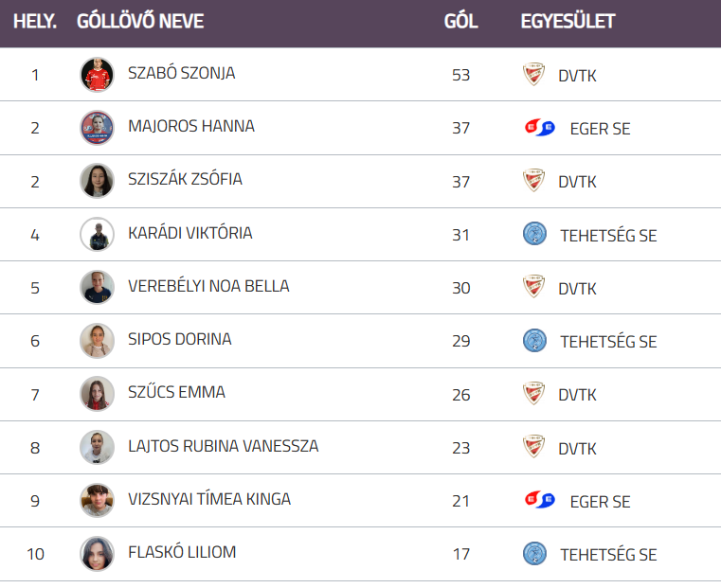The height and width of the screenshot is (588, 721).
Task: Click Flaskó Liliom's profile photo
Action: coord(97,553)
